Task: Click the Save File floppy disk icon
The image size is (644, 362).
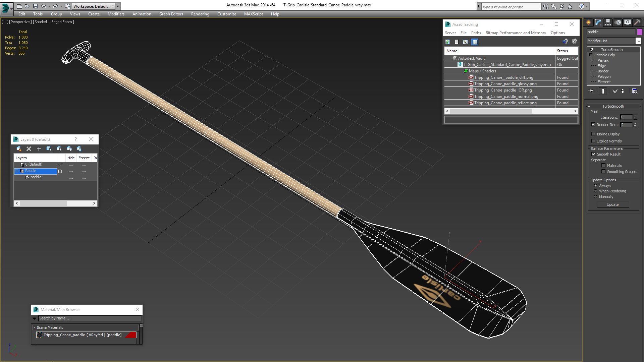Action: (35, 6)
